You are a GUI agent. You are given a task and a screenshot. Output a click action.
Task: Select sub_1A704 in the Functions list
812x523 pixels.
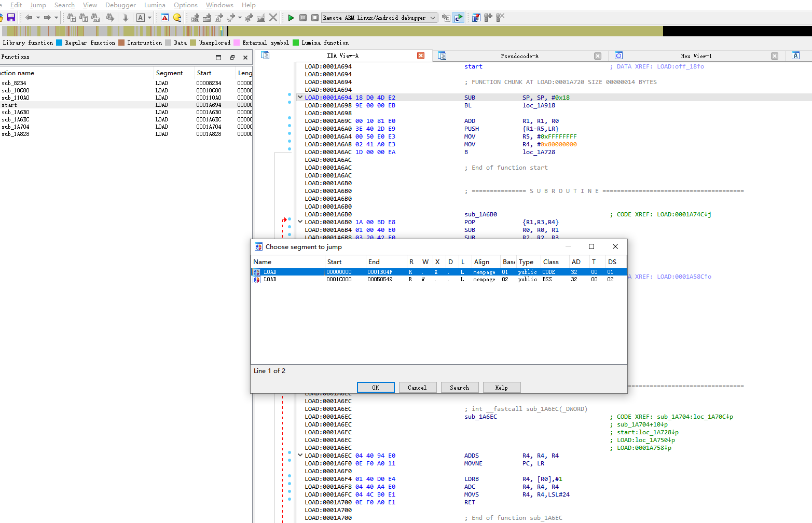pos(16,127)
